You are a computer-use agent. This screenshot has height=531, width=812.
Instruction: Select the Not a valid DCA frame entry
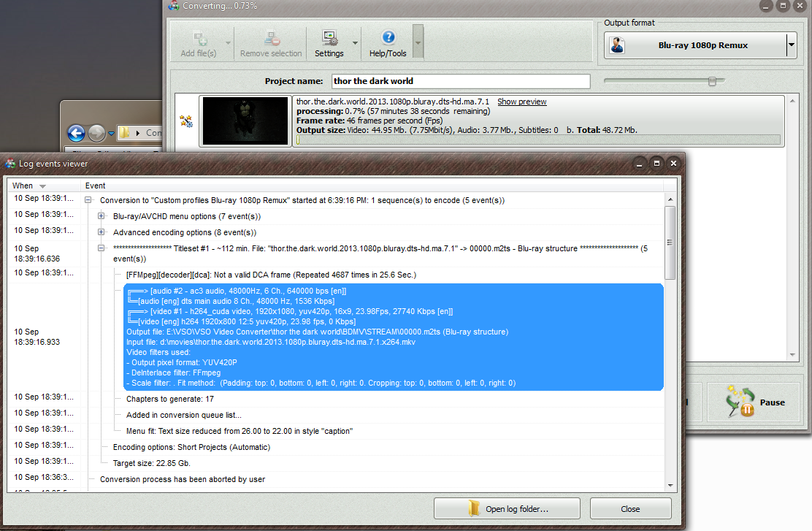(x=271, y=275)
